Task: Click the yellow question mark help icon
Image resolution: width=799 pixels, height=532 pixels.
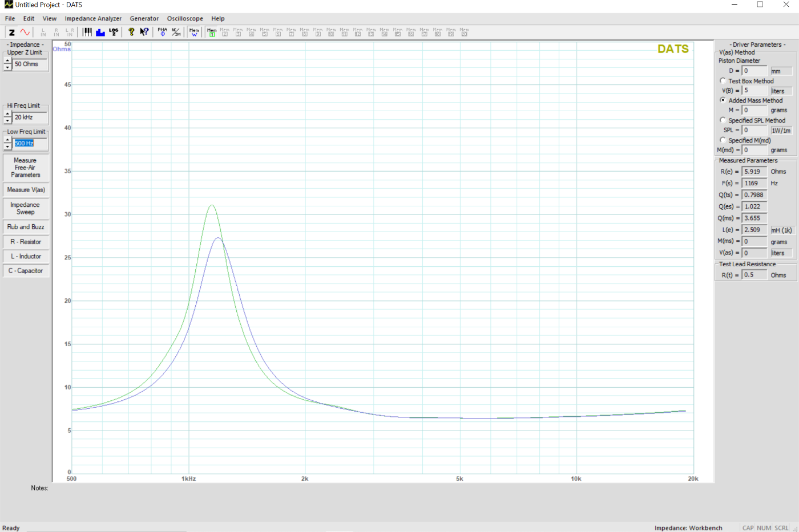Action: point(131,33)
